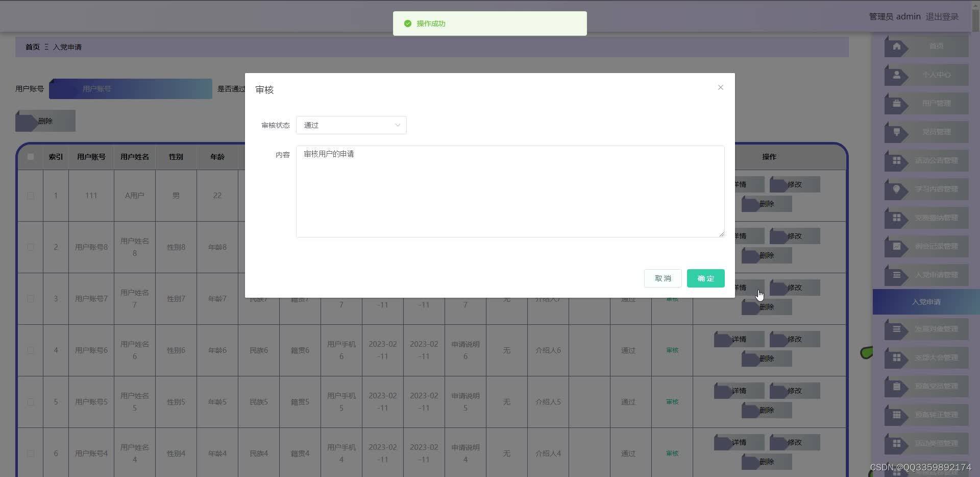Open 详情 for row 5 用户账号5

pyautogui.click(x=739, y=391)
